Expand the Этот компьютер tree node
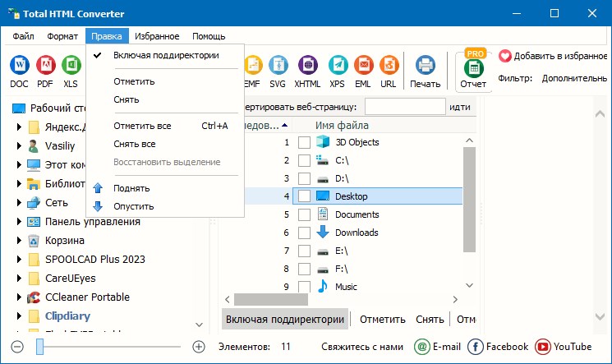This screenshot has height=364, width=612. coord(19,165)
